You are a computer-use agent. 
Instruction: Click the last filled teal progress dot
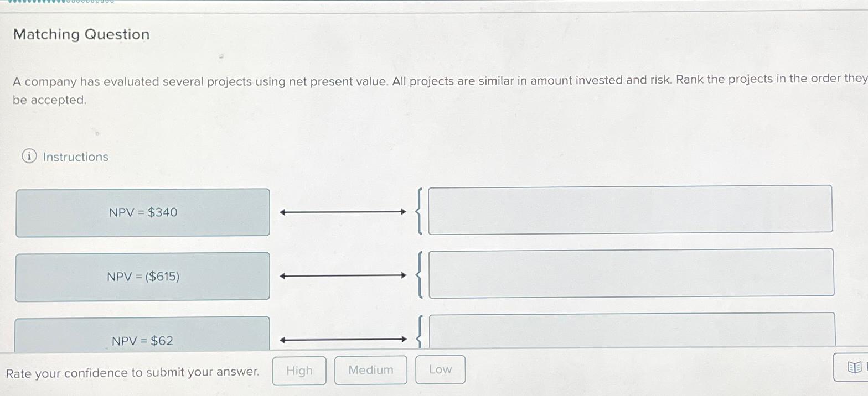[63, 2]
